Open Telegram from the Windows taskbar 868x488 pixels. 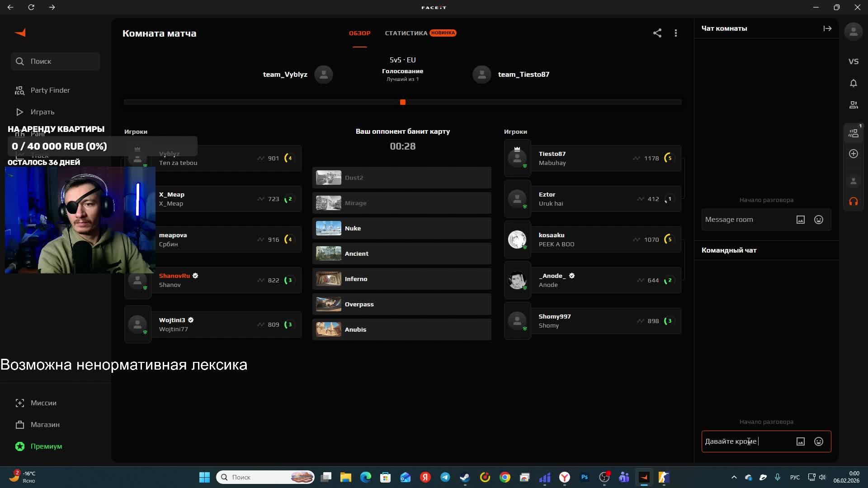pyautogui.click(x=445, y=477)
